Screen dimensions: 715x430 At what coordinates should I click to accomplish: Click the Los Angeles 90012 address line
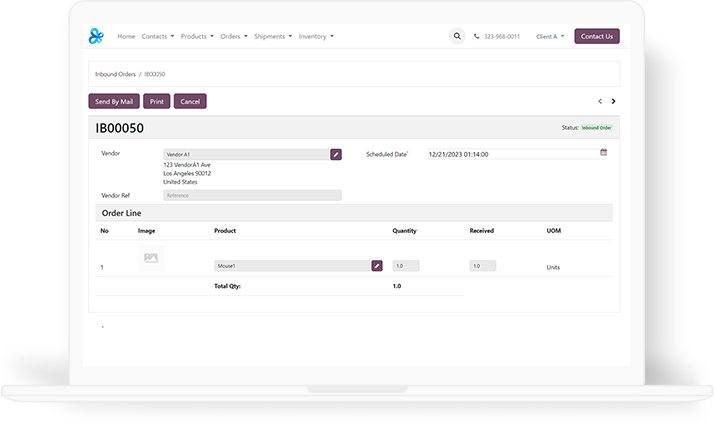coord(187,173)
